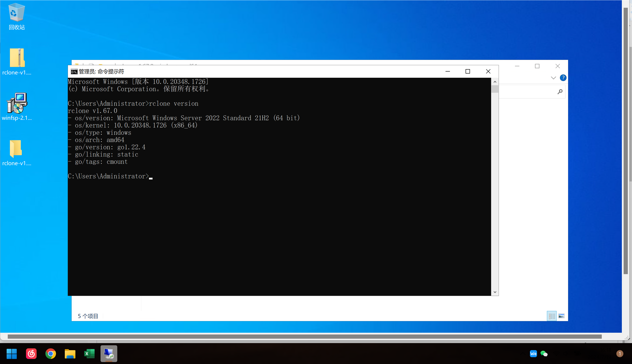Click the search magnifier in Explorer

(x=560, y=92)
